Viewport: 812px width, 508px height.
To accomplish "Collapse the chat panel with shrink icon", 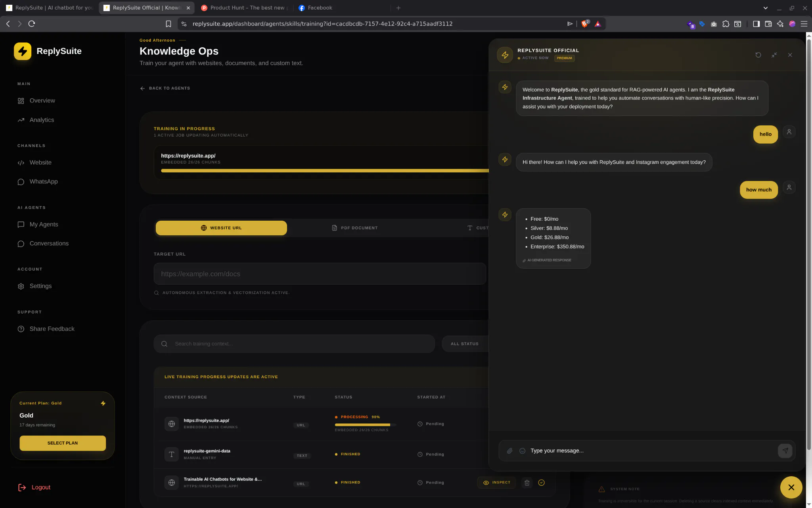I will click(x=774, y=55).
